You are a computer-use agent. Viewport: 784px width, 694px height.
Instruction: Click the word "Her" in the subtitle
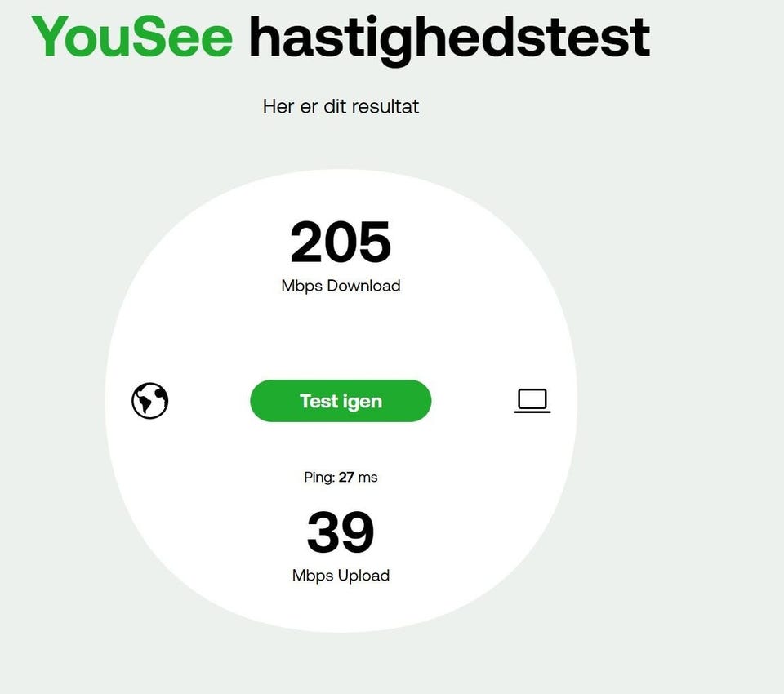279,106
